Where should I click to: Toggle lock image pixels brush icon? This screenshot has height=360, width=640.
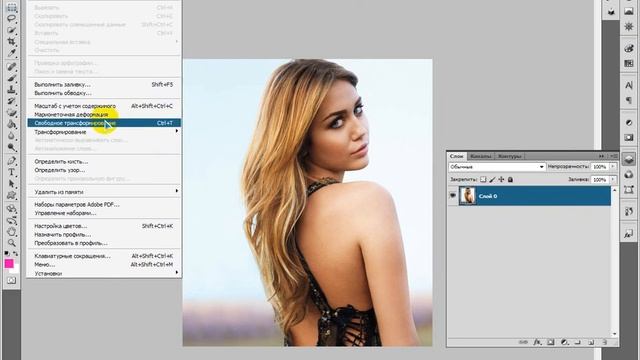492,179
